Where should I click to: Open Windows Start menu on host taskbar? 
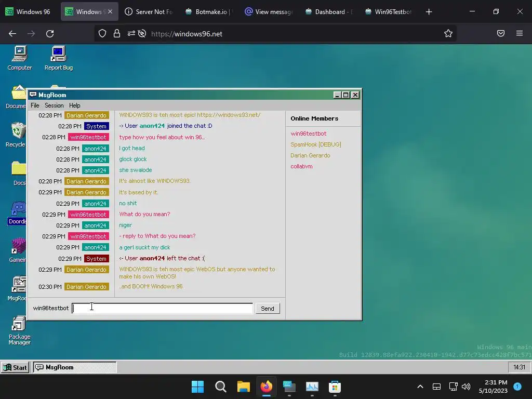point(198,387)
